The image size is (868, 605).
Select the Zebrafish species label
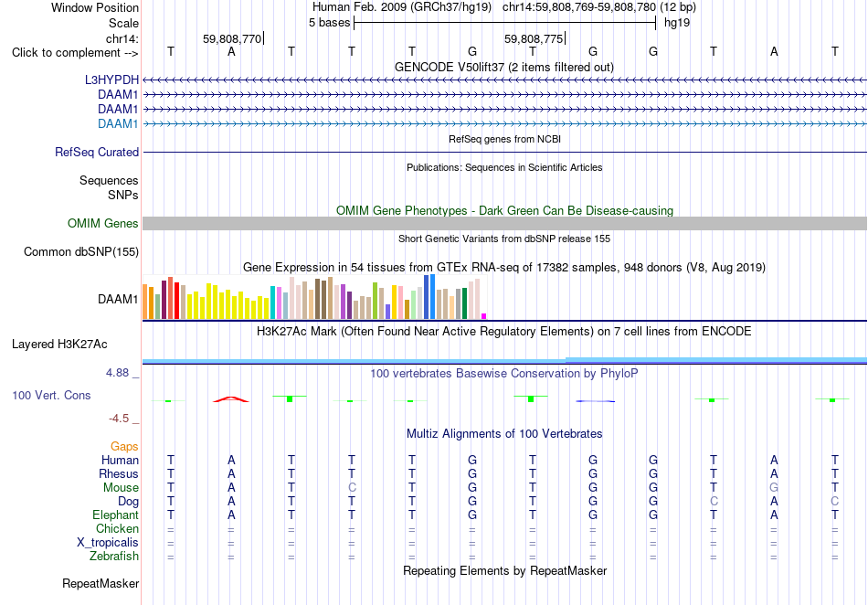click(x=114, y=556)
